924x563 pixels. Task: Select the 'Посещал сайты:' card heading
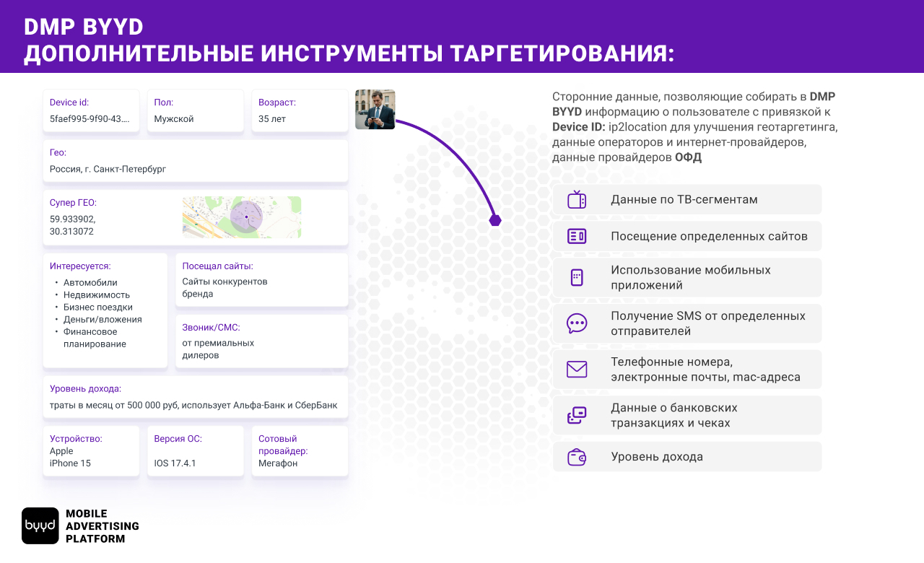(x=217, y=266)
